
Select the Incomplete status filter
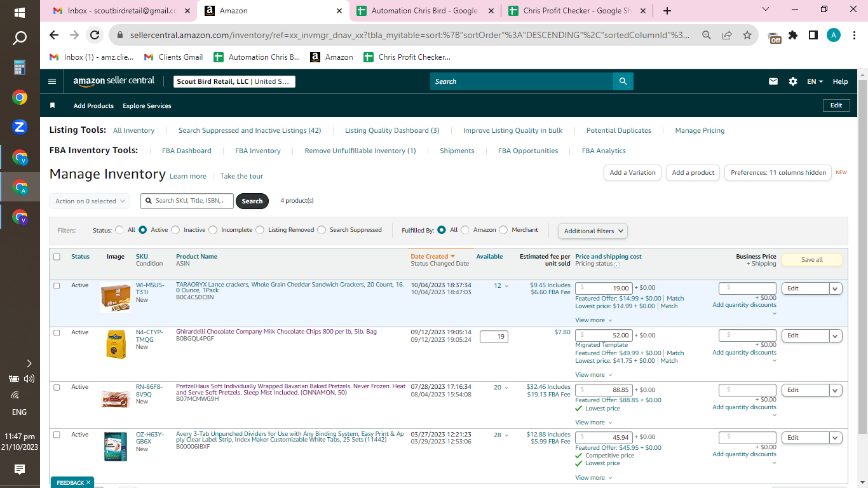pos(213,230)
